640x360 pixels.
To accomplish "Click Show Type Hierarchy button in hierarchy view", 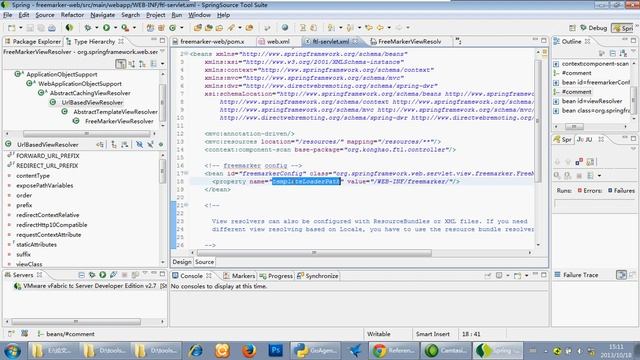I will click(120, 64).
